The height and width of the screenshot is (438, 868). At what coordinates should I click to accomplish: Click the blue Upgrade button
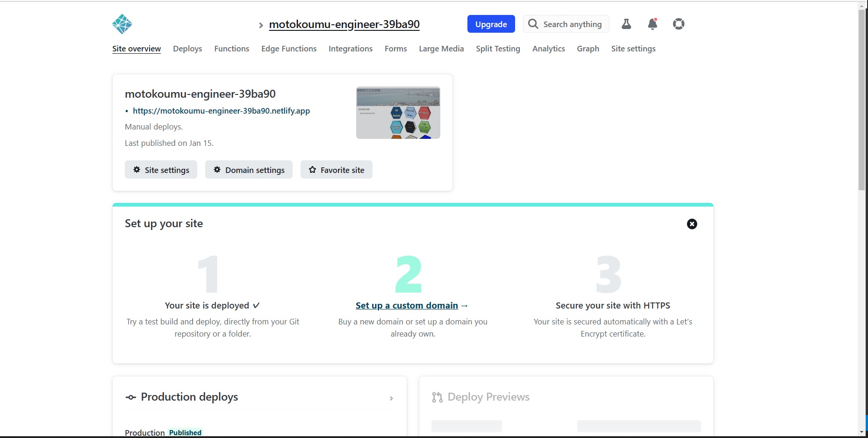pyautogui.click(x=491, y=24)
